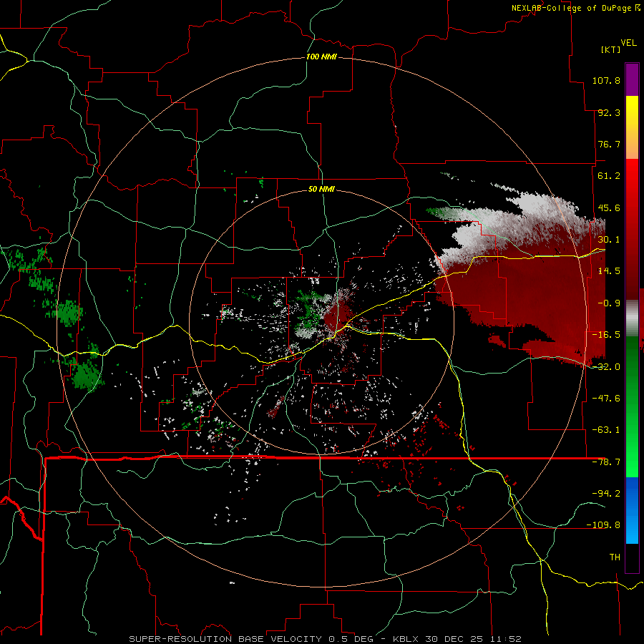Select the 107.8 value on velocity scale
Screen dimensions: 644x644
606,80
